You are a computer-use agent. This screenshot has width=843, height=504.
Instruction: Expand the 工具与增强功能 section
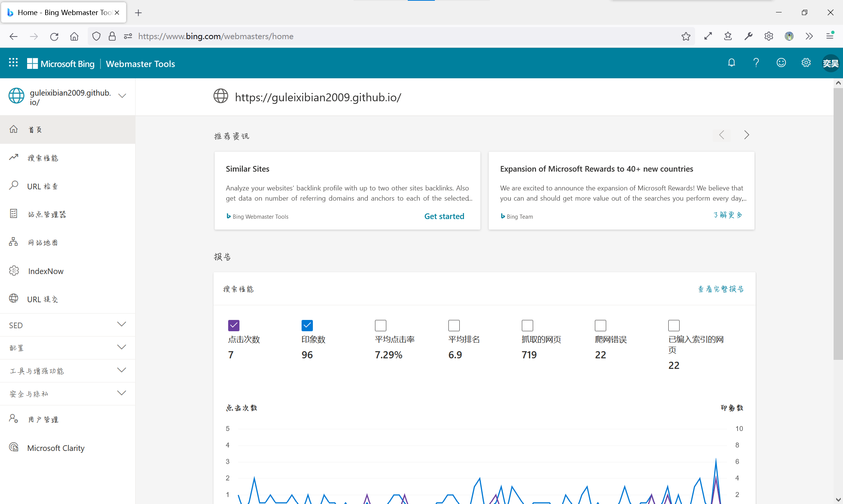pos(121,370)
